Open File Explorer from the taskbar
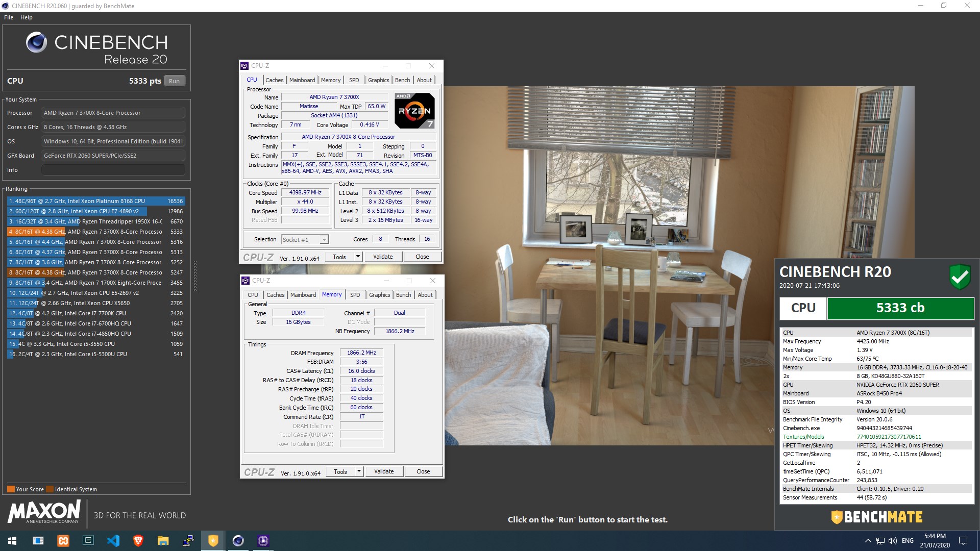Image resolution: width=980 pixels, height=551 pixels. pos(163,541)
